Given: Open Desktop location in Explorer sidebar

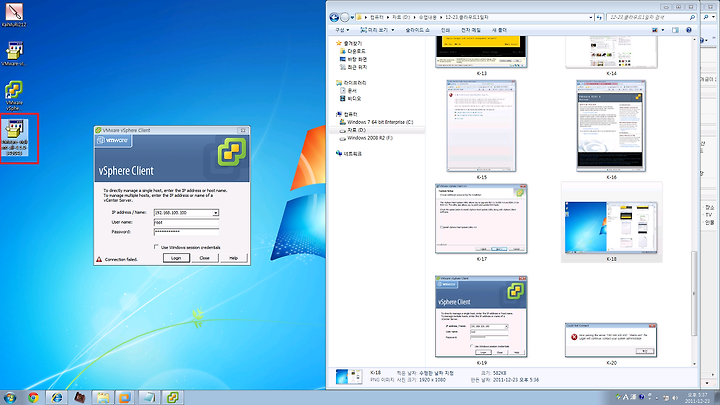Looking at the screenshot, I should [353, 59].
